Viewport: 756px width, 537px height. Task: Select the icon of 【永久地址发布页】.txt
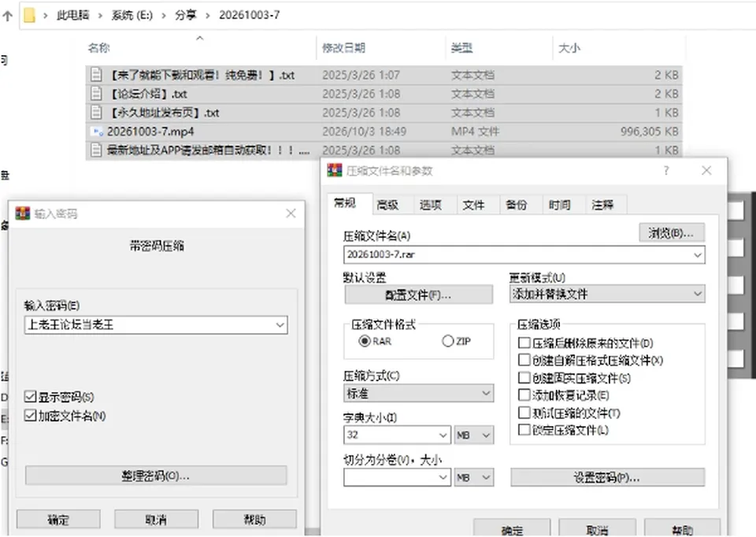[96, 113]
